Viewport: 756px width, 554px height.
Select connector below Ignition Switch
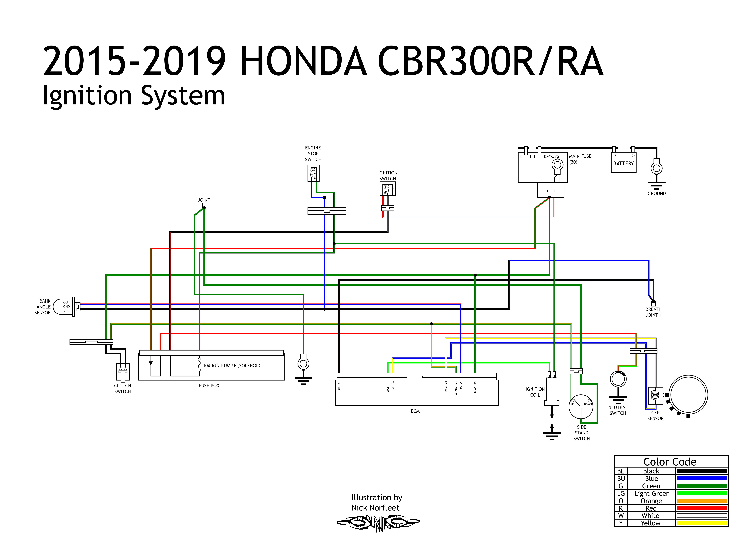388,208
